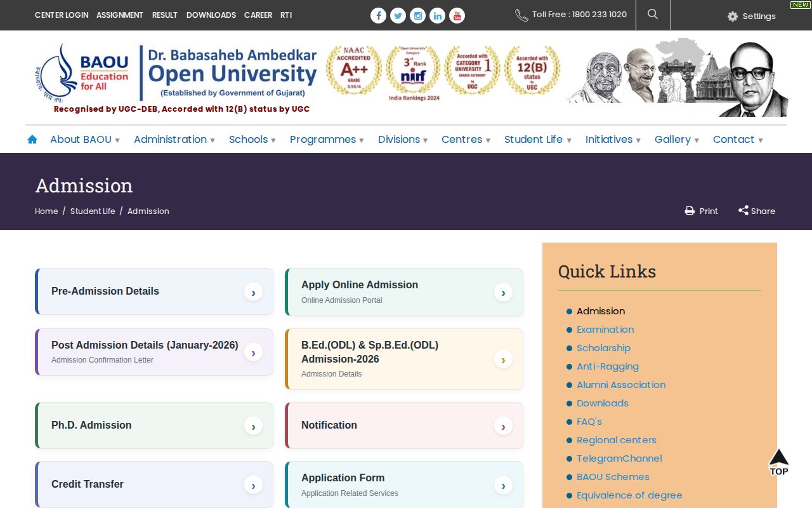Go to Student Life breadcrumb
Viewport: 812px width, 508px height.
(x=93, y=211)
